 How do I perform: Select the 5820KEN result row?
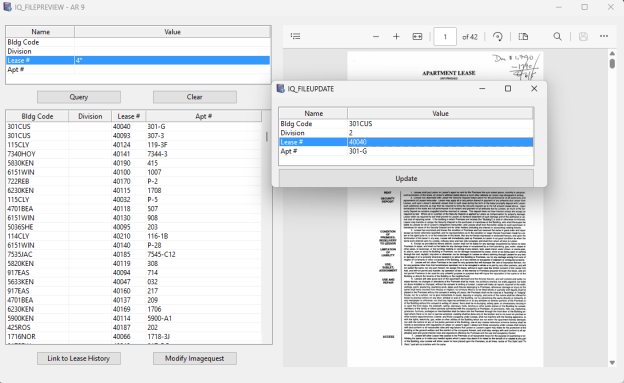134,264
